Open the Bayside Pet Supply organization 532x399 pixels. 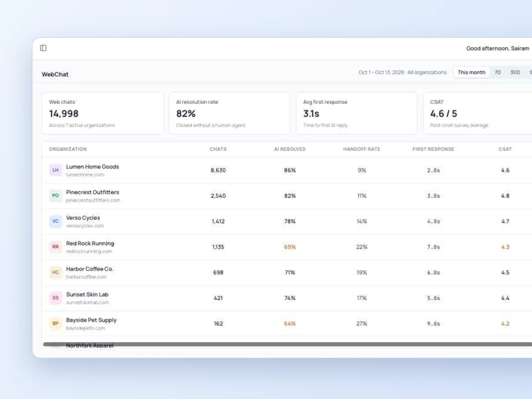click(91, 320)
